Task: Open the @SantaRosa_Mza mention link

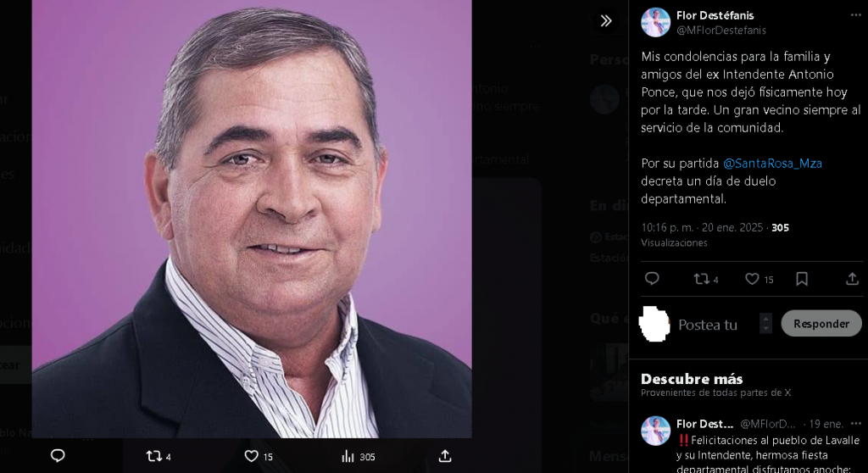Action: 772,164
